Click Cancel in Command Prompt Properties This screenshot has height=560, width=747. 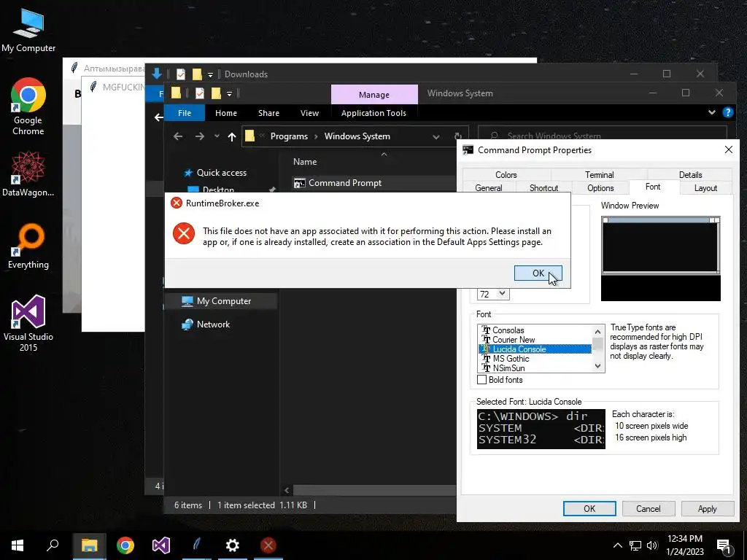[x=649, y=508]
